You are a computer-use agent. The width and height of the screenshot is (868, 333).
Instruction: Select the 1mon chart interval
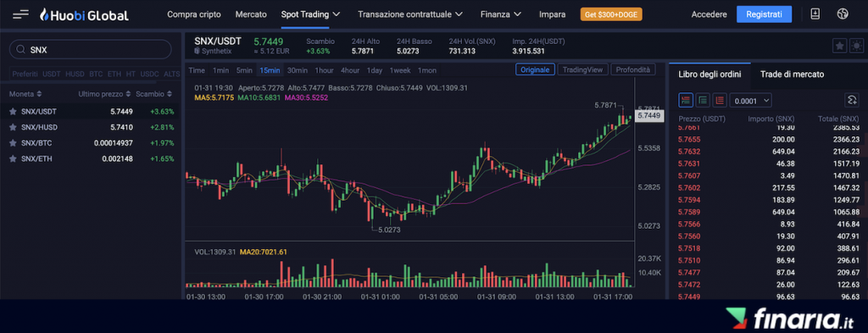point(427,70)
